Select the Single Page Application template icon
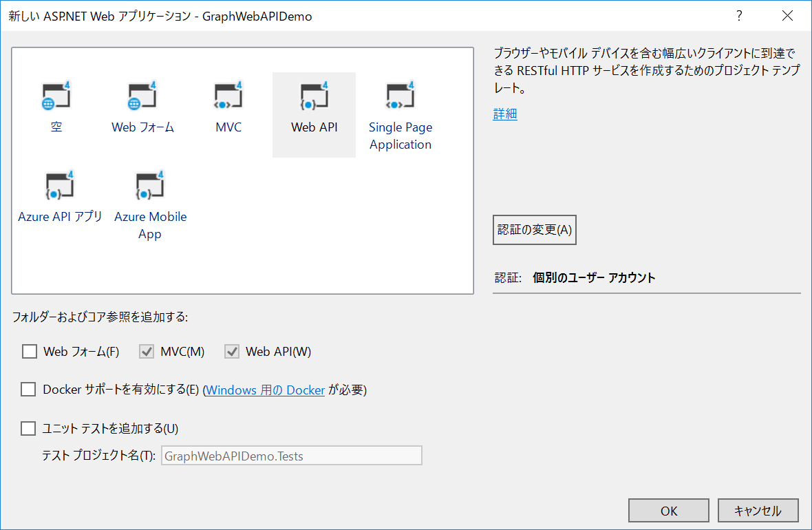Image resolution: width=812 pixels, height=530 pixels. tap(400, 96)
